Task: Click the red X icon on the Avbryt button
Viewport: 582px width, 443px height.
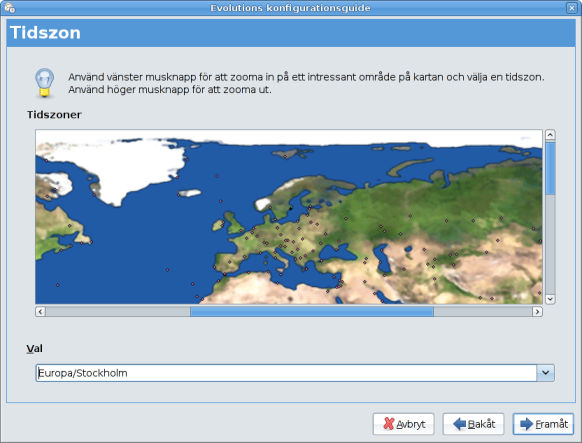Action: [388, 424]
